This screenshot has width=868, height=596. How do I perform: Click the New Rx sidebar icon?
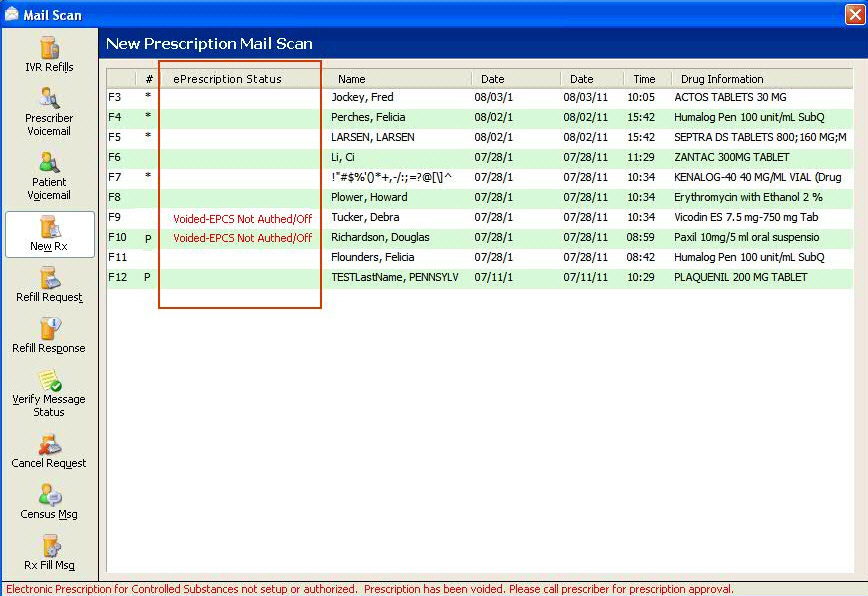point(49,228)
